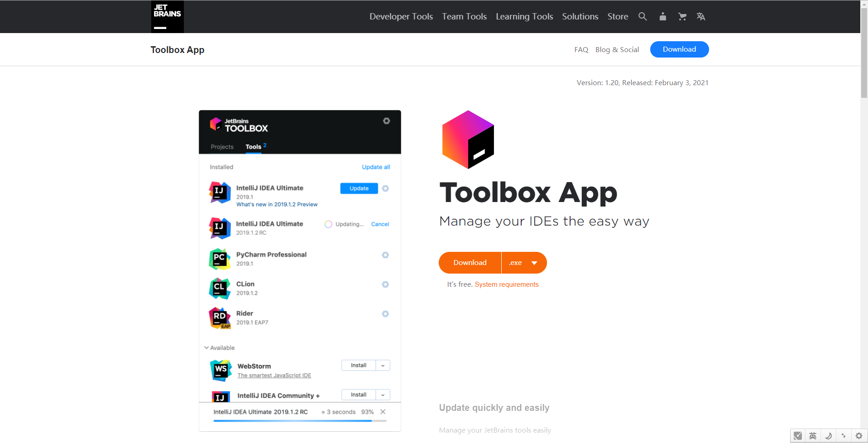Click Update all link

coord(376,167)
